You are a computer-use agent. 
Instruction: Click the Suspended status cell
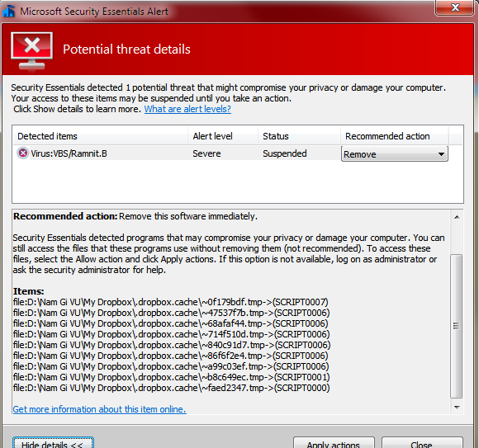(285, 153)
